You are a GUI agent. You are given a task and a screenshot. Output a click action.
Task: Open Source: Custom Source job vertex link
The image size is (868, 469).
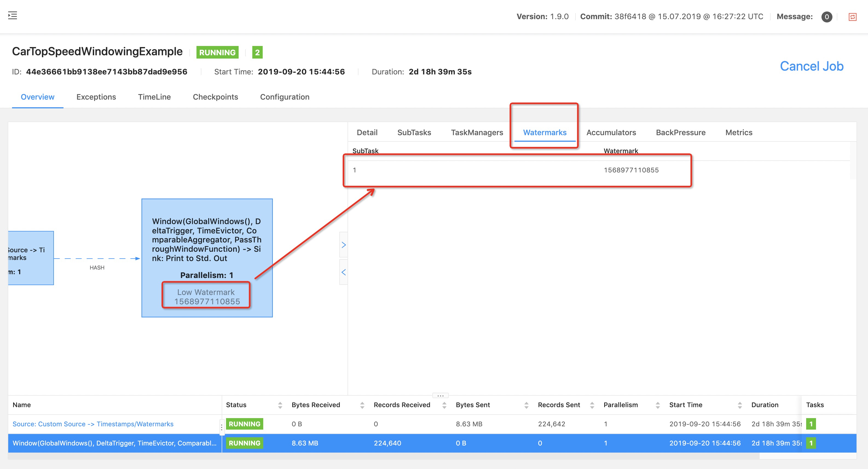93,424
